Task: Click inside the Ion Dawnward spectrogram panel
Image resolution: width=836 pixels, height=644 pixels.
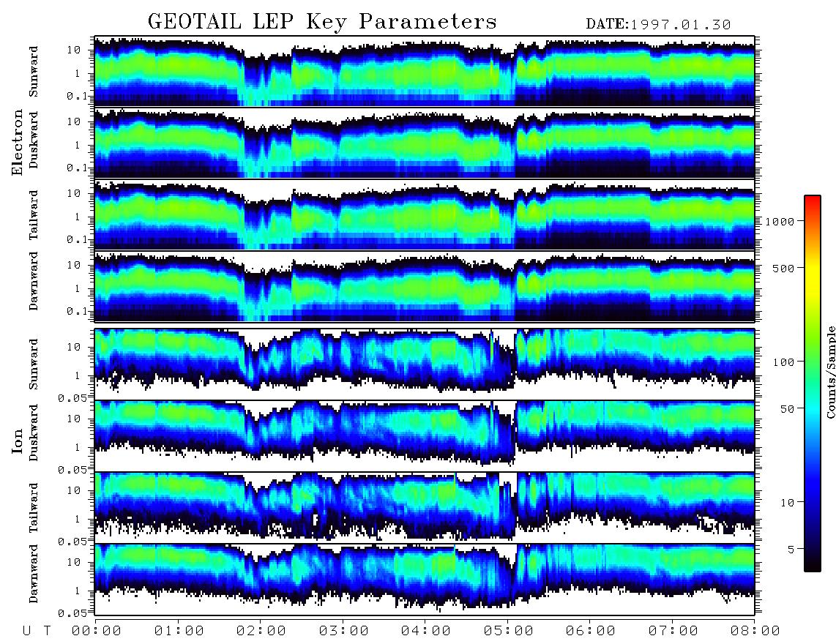Action: pyautogui.click(x=425, y=580)
